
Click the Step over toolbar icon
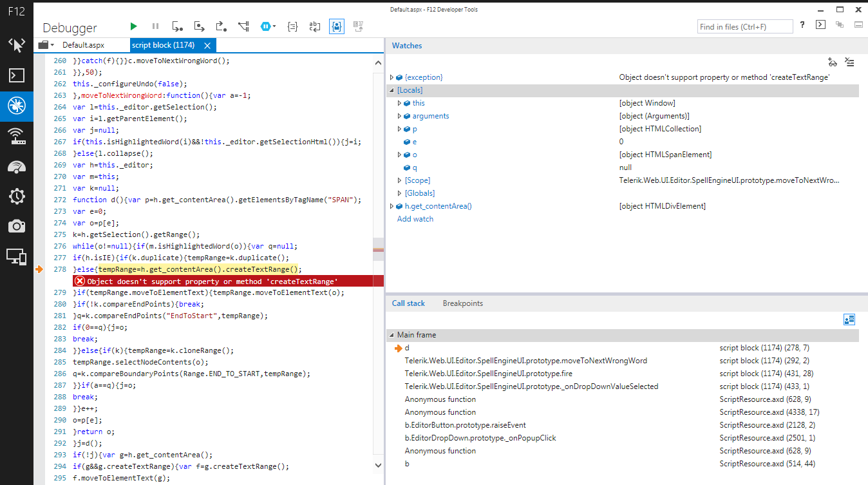coord(199,26)
